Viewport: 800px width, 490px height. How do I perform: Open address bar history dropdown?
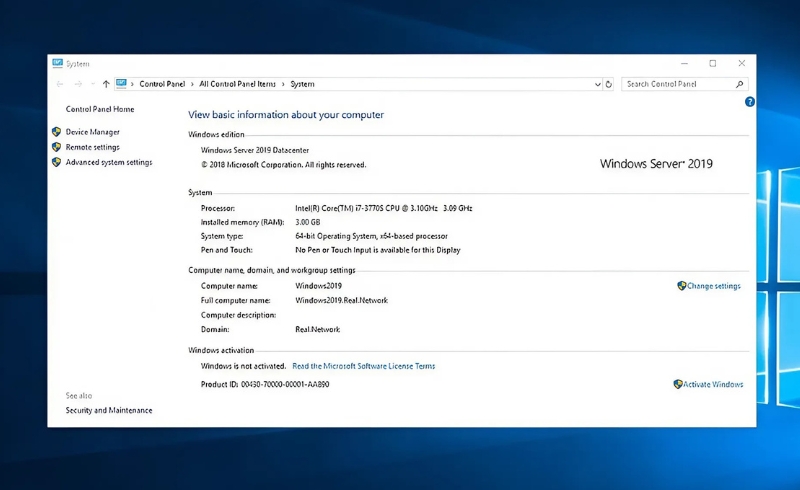[x=597, y=84]
